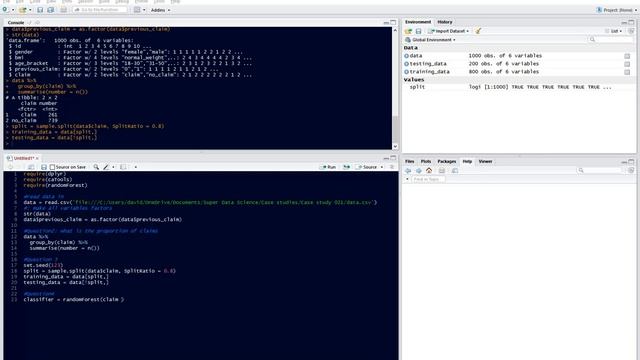640x360 pixels.
Task: Click the Save All documents icon
Action: pos(51,10)
